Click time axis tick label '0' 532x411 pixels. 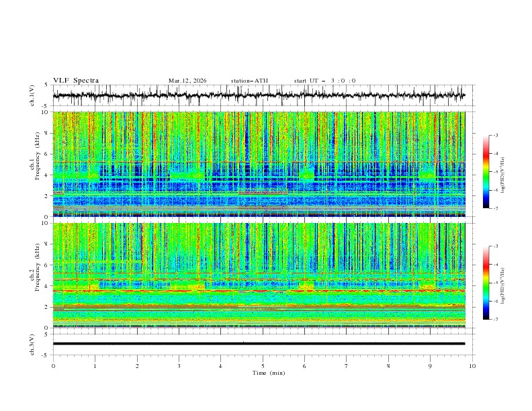(x=53, y=366)
